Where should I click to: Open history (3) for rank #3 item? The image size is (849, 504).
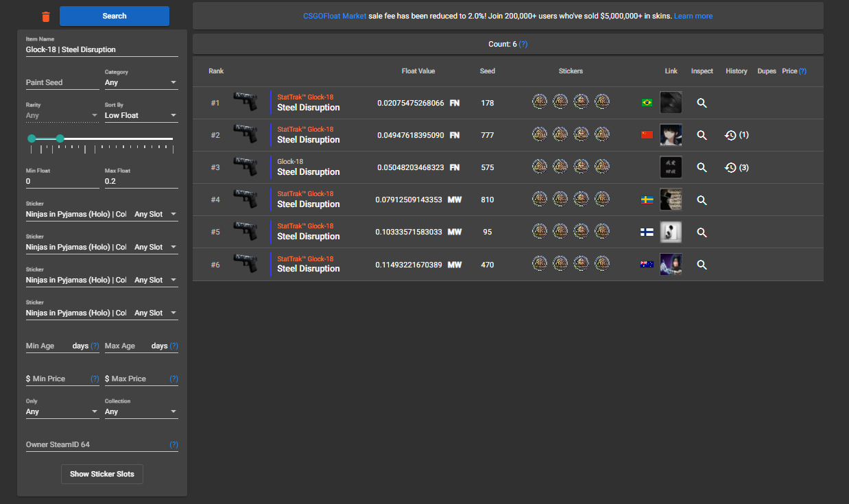(737, 167)
